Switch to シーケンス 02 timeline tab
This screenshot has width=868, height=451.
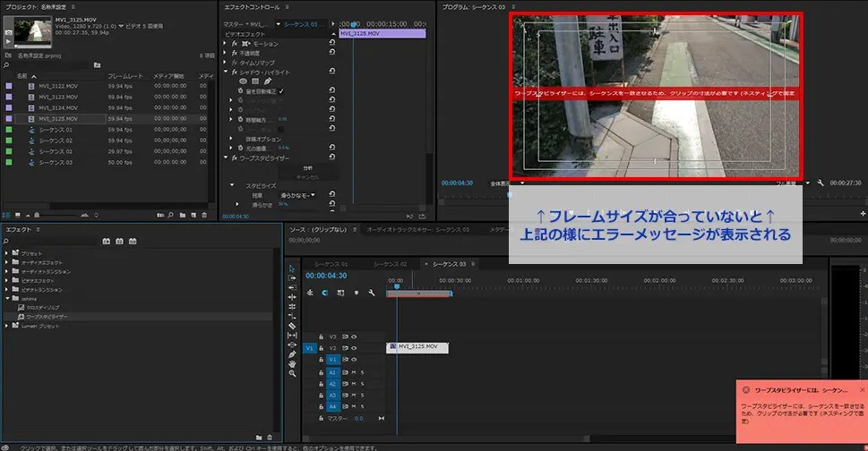pos(390,264)
